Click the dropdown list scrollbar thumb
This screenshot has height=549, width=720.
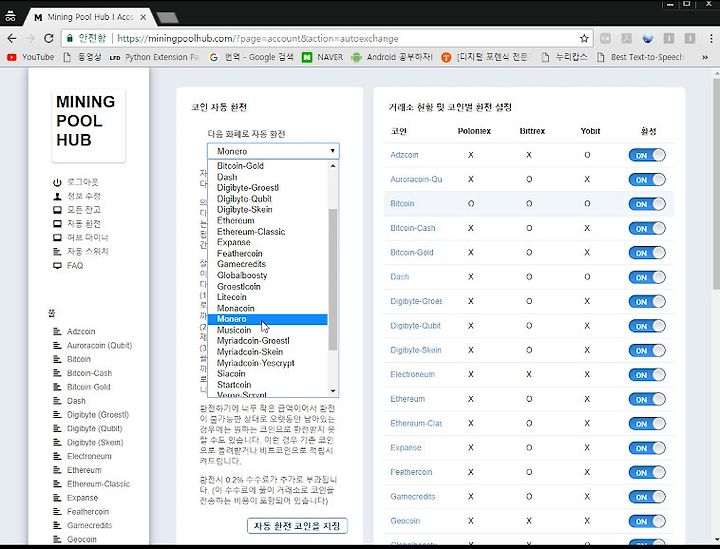tap(333, 279)
